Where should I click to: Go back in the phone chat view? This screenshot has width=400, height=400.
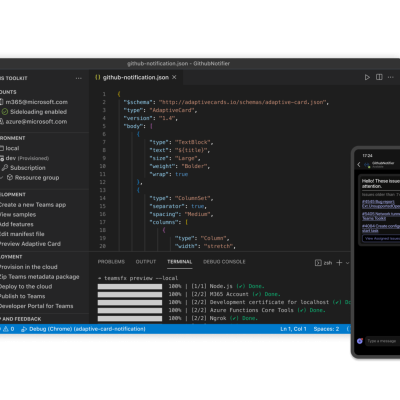point(359,164)
